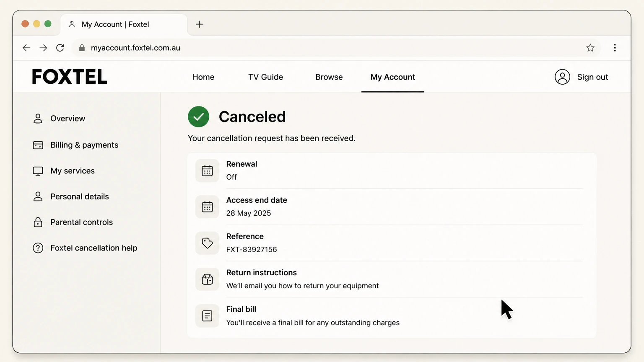Click the Access end date calendar icon

207,207
